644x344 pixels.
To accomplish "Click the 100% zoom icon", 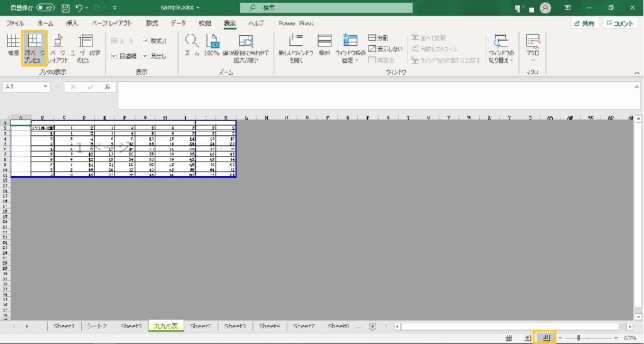I will (x=212, y=45).
